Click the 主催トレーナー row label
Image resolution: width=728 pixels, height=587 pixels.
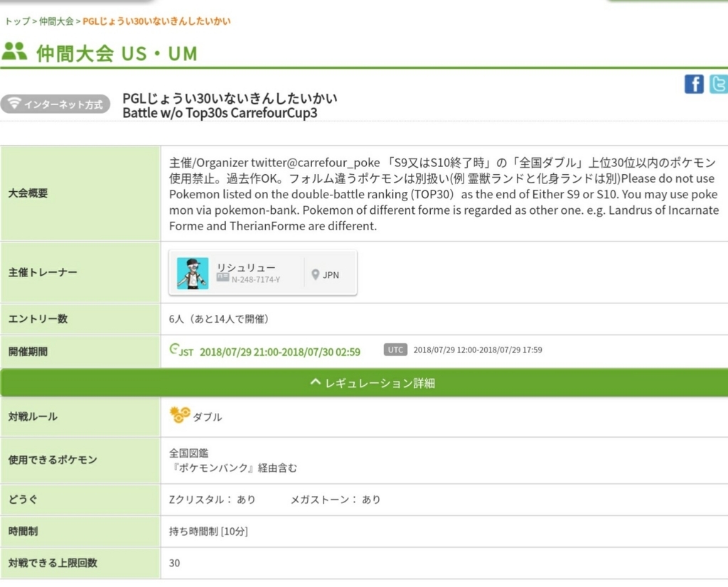(x=43, y=272)
